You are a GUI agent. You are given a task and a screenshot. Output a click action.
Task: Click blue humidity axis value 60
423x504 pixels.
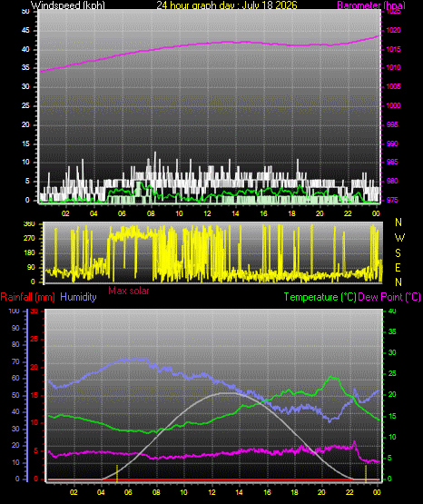coord(15,378)
